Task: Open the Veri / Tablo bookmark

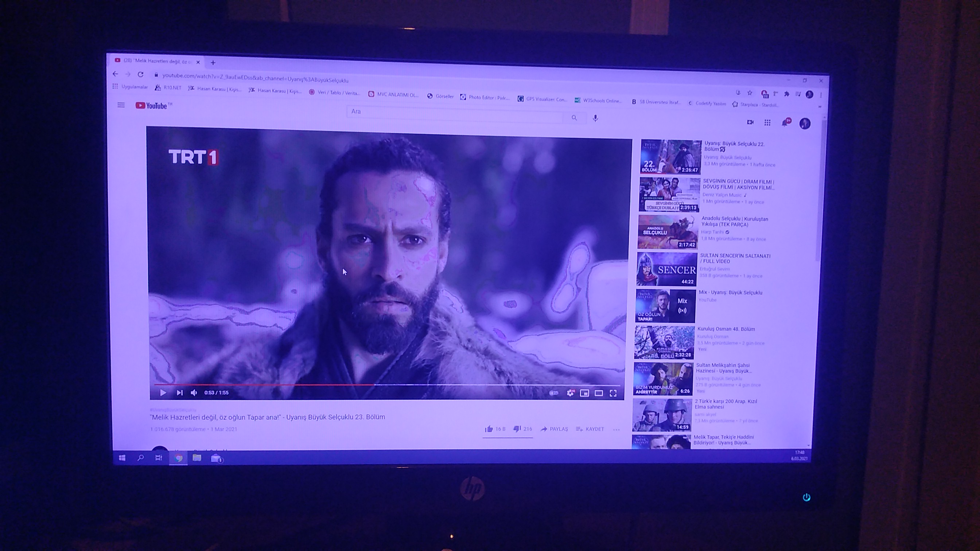Action: [x=334, y=93]
